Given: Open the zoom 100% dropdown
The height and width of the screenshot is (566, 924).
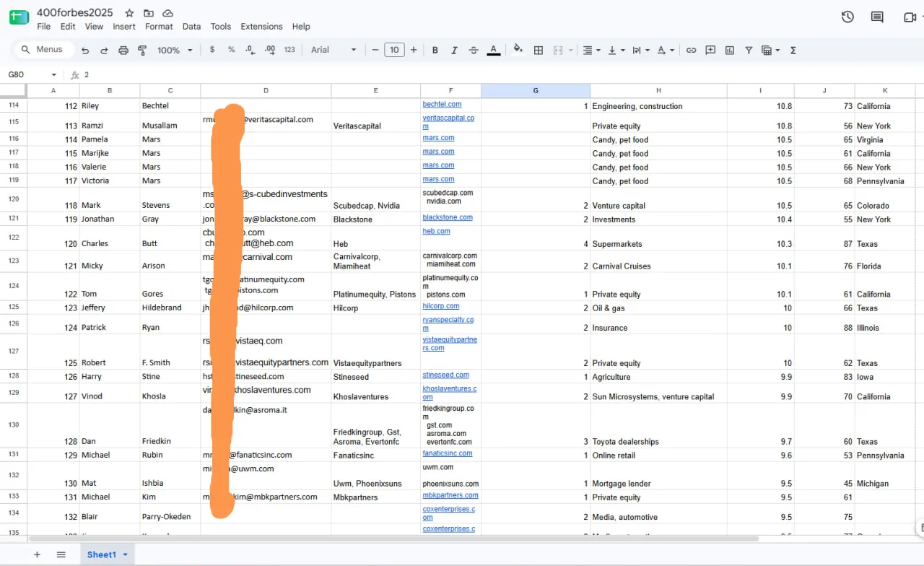Looking at the screenshot, I should (175, 50).
